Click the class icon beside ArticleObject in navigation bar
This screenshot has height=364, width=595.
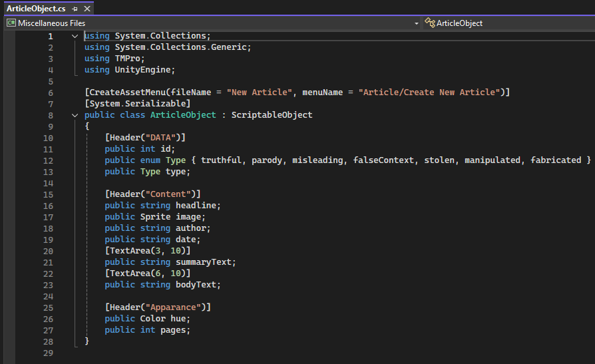(429, 23)
